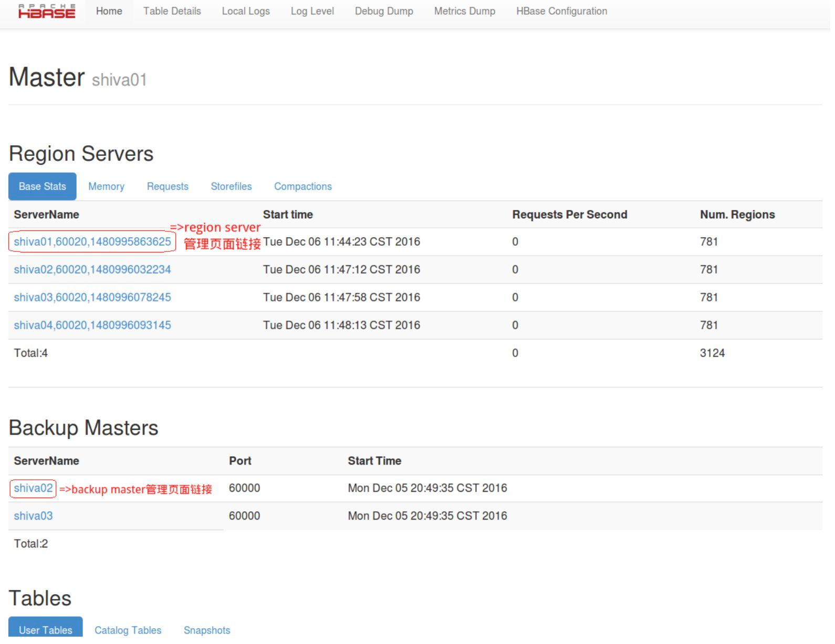Click port 60000 in shiva02 row
Screen dimensions: 835x644
(x=244, y=488)
